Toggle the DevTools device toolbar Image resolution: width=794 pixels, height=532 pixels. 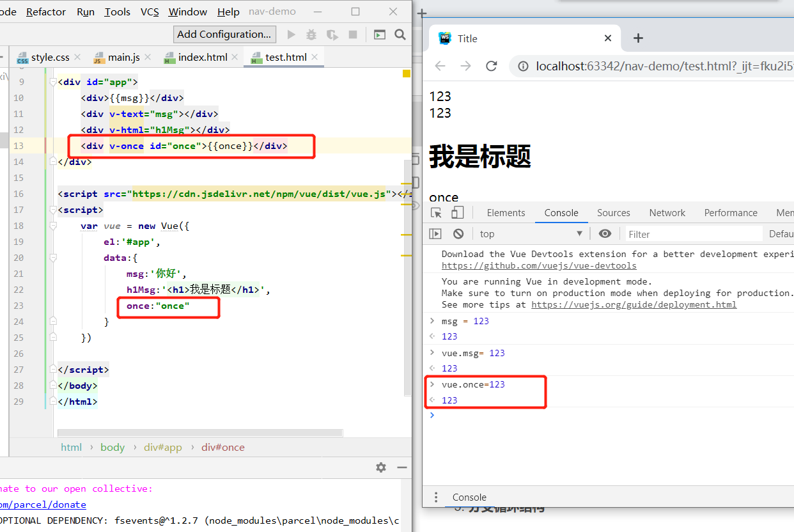(457, 213)
